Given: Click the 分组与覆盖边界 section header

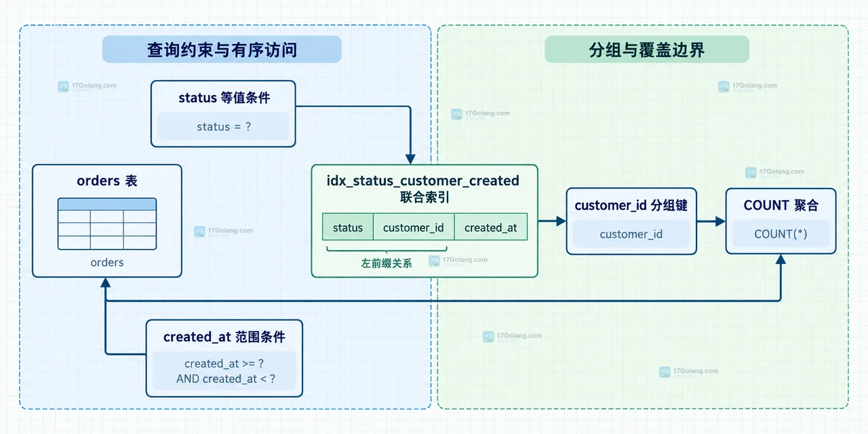Looking at the screenshot, I should tap(647, 50).
